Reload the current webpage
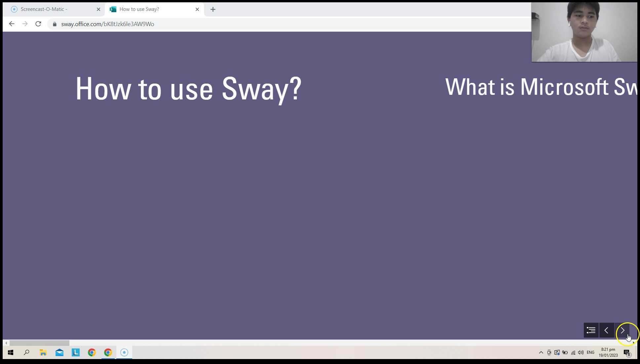The width and height of the screenshot is (640, 364). point(38,24)
